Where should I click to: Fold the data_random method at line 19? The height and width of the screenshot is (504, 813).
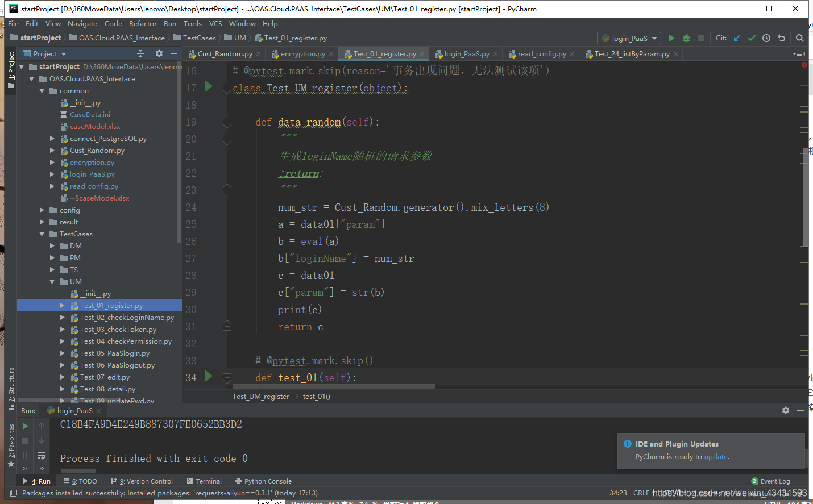[x=227, y=122]
